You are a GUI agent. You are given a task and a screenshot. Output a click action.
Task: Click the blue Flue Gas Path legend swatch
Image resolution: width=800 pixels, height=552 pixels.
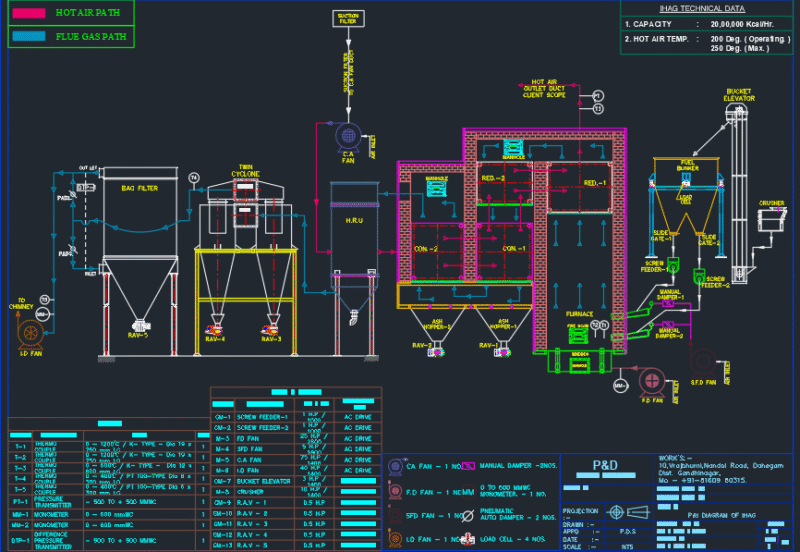point(29,36)
